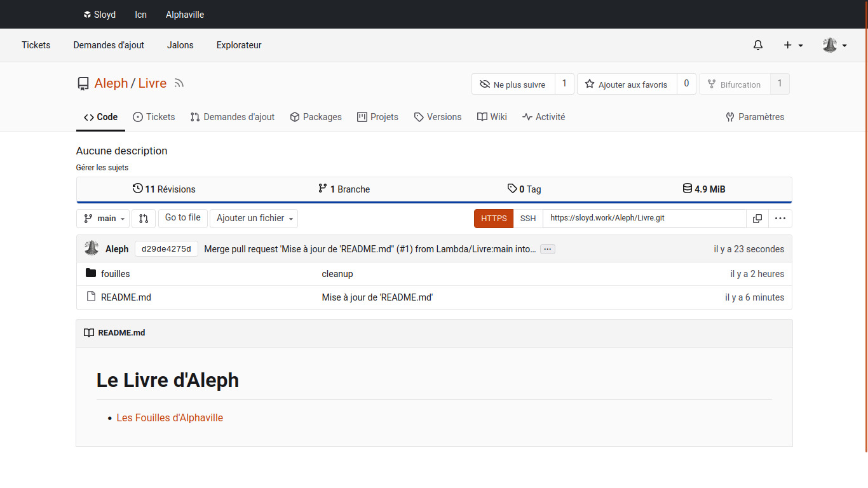Click the compare branches icon next to main

144,219
